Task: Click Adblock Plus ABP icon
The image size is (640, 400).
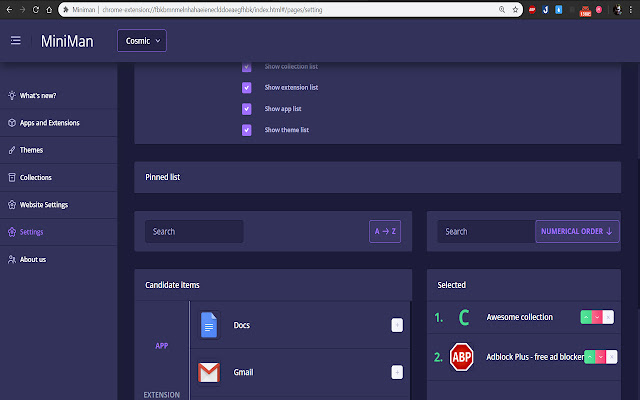Action: (x=462, y=357)
